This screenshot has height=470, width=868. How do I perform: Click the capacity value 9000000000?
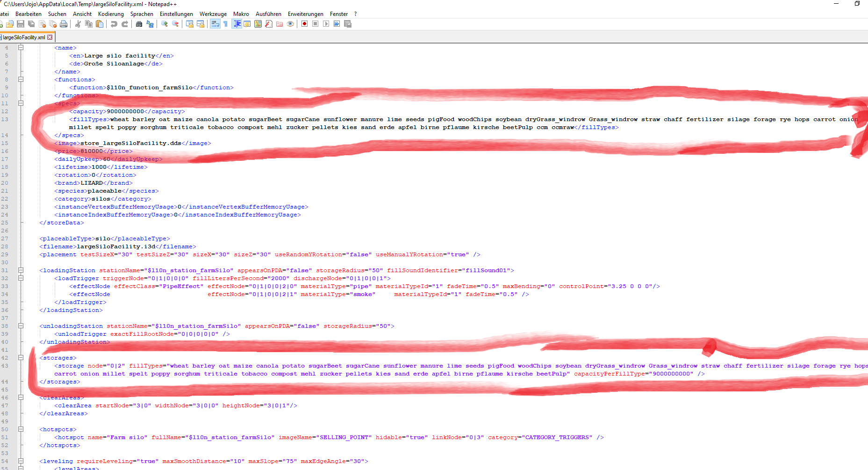pos(125,111)
